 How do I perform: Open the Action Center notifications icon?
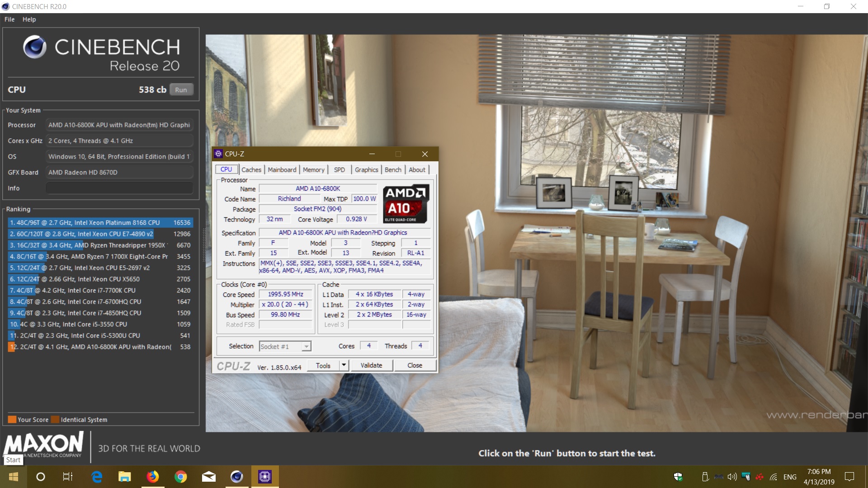pyautogui.click(x=849, y=477)
